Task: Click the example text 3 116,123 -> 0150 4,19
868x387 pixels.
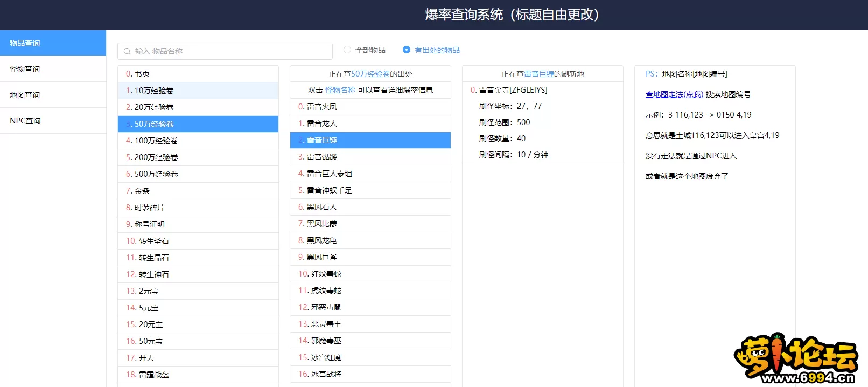Action: 710,115
